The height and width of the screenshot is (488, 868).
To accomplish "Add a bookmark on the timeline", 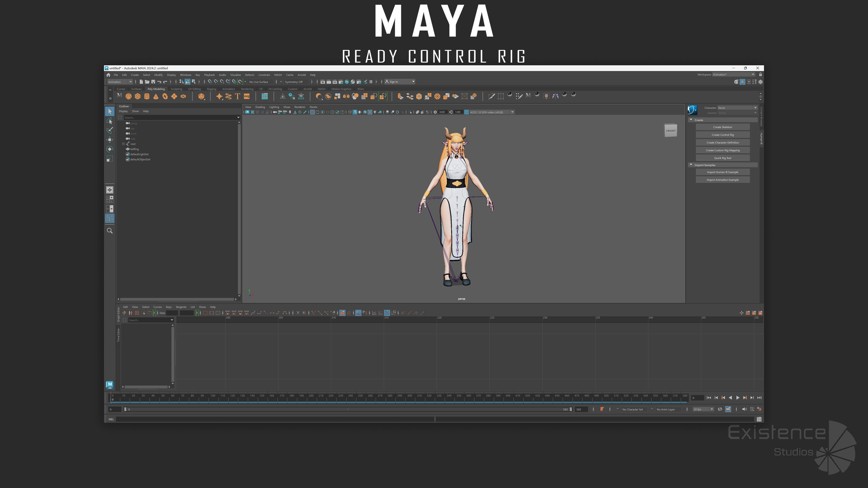I will coord(602,409).
